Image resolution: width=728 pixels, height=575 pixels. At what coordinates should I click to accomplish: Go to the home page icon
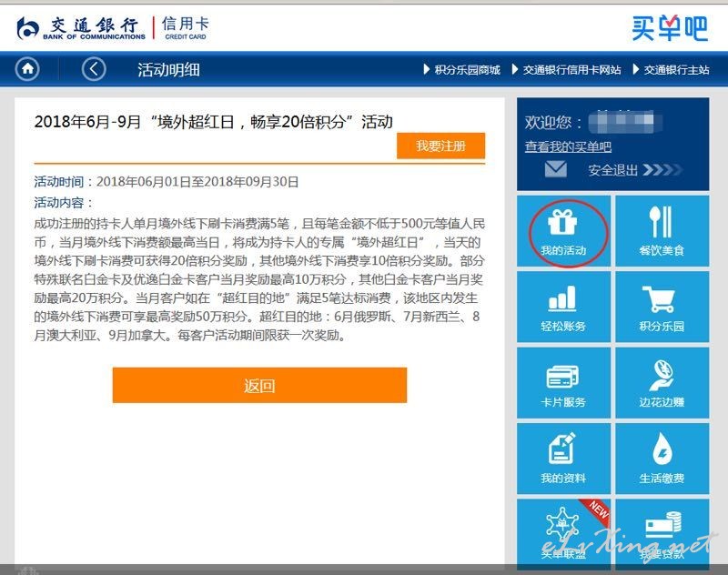point(27,69)
